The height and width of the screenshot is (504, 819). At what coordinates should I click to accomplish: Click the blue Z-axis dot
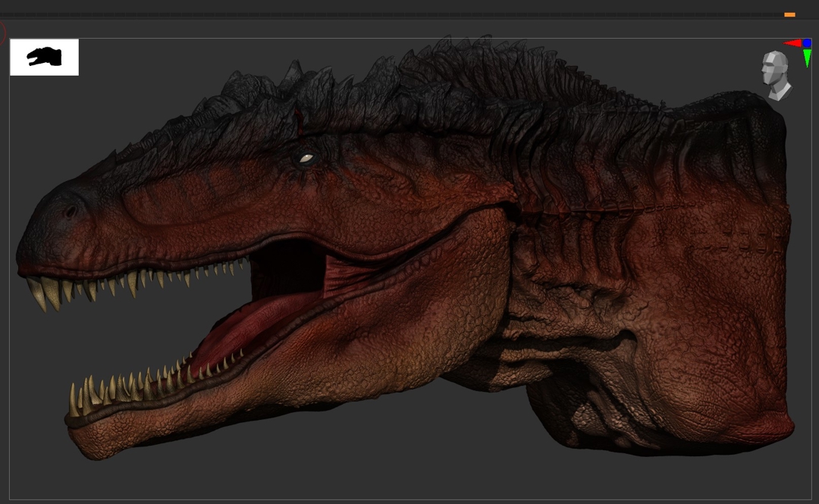pyautogui.click(x=807, y=43)
